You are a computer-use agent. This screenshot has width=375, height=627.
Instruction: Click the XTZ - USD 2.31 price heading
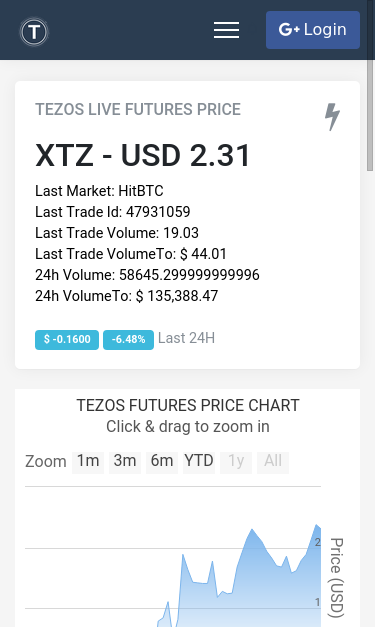(143, 155)
